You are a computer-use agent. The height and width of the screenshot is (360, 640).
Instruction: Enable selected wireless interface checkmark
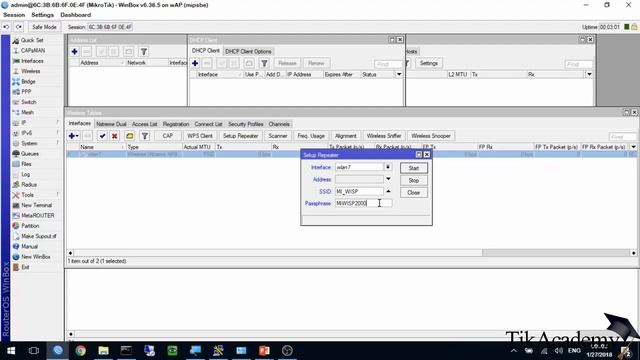(102, 136)
